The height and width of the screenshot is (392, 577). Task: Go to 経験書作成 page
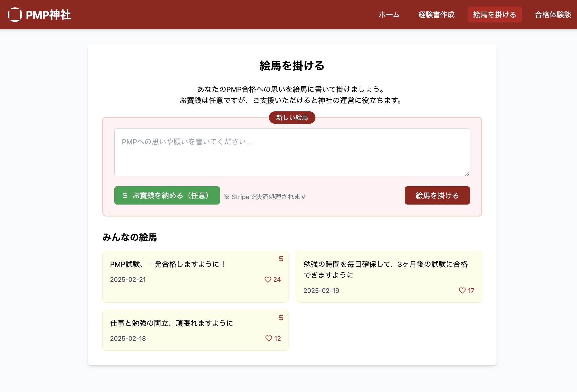coord(436,15)
